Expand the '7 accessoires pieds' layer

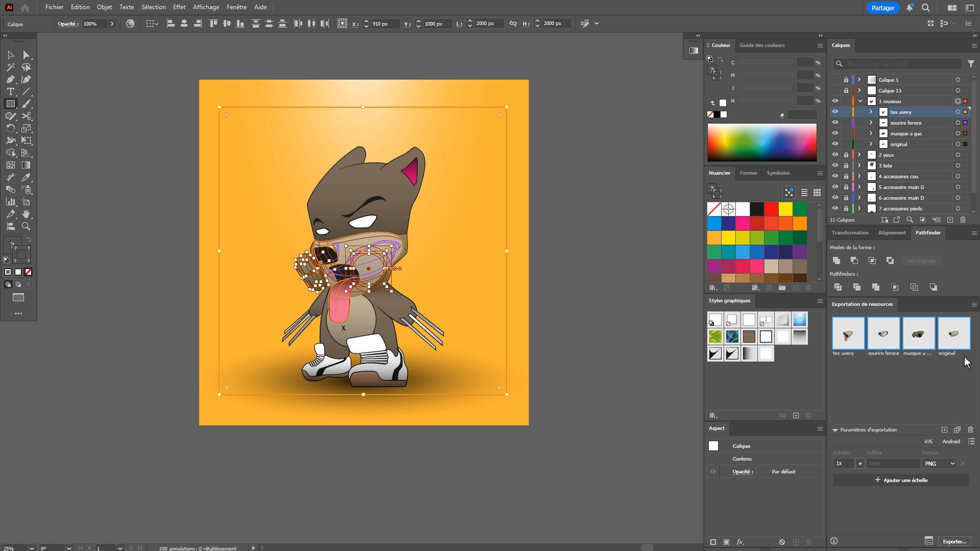click(x=859, y=208)
